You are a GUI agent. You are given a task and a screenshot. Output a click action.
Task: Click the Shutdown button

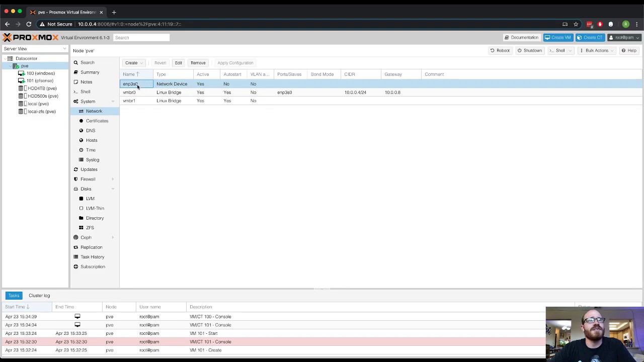coord(529,51)
